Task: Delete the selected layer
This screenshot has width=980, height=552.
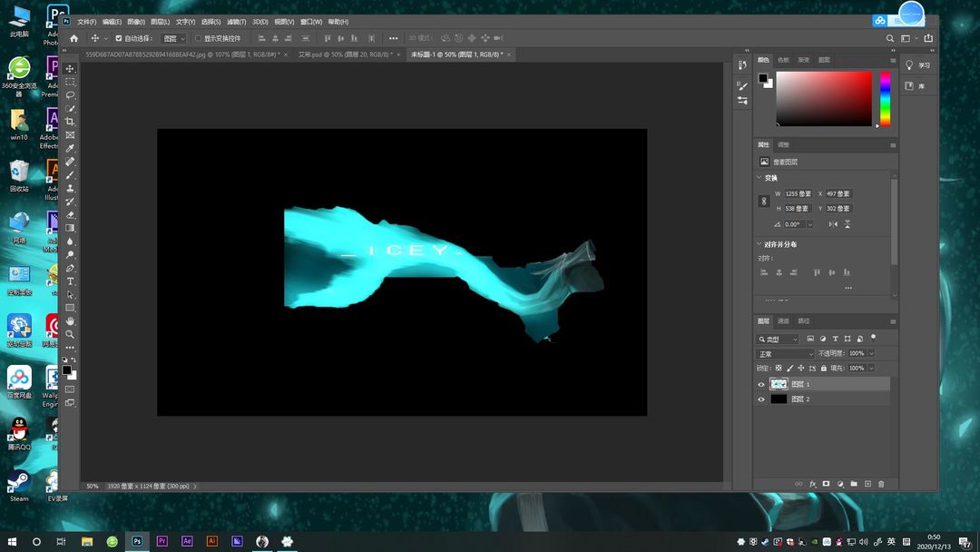Action: pos(881,484)
